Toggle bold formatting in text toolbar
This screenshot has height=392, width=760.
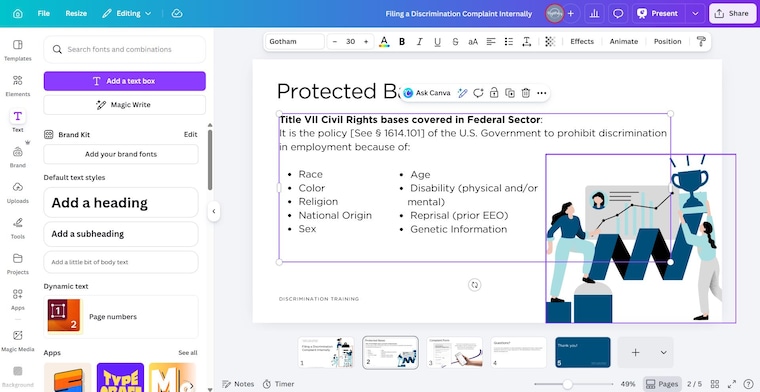(x=402, y=42)
